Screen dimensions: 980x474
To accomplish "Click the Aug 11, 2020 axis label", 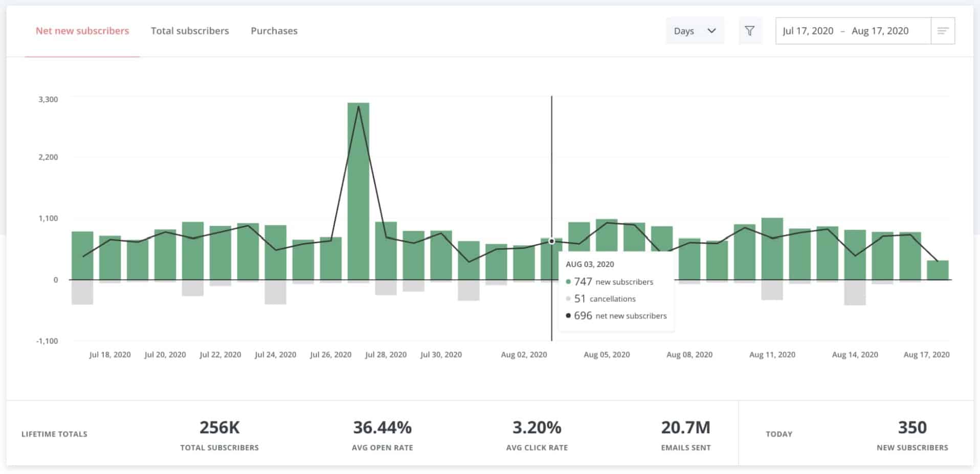I will coord(772,354).
